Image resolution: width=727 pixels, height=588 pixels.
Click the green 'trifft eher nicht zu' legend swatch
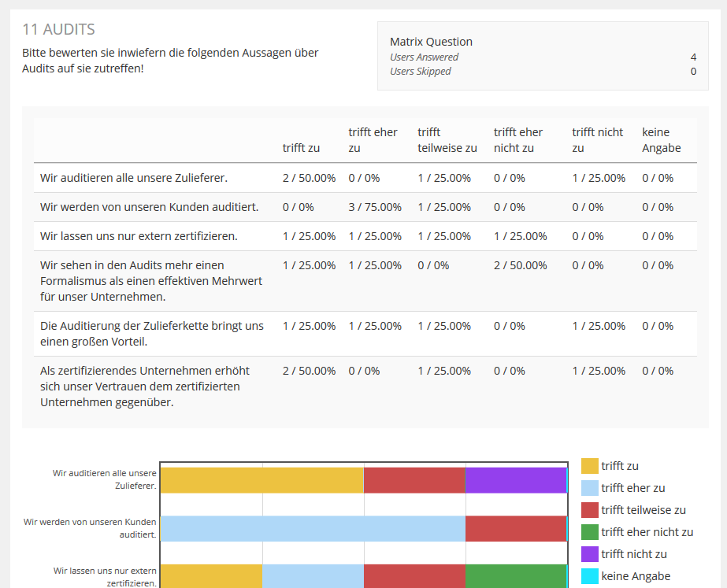click(x=590, y=532)
